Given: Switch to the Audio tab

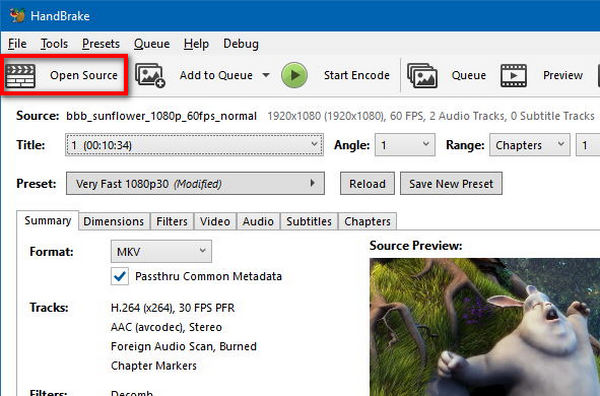Looking at the screenshot, I should tap(258, 221).
